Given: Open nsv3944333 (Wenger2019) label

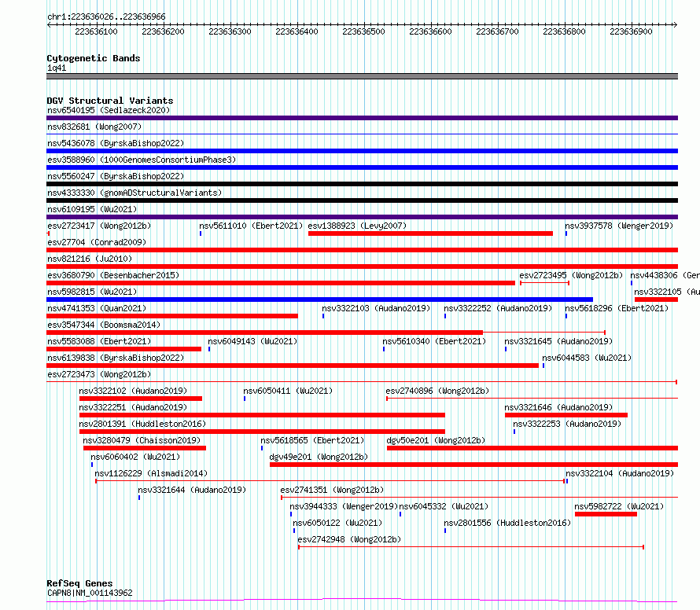Looking at the screenshot, I should coord(343,506).
